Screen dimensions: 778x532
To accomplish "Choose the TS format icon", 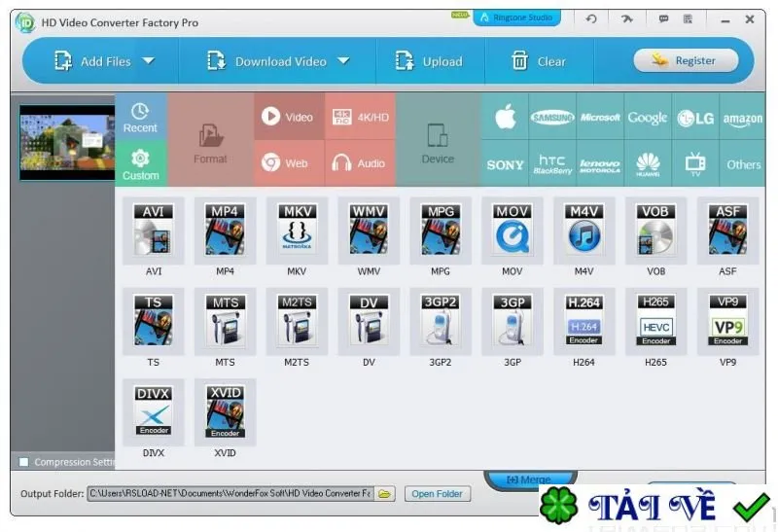I will coord(154,321).
